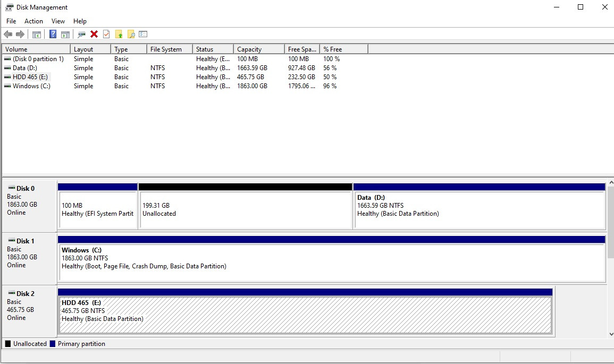The width and height of the screenshot is (614, 364).
Task: Select the HDD 465 (E:) volume row
Action: (x=185, y=77)
